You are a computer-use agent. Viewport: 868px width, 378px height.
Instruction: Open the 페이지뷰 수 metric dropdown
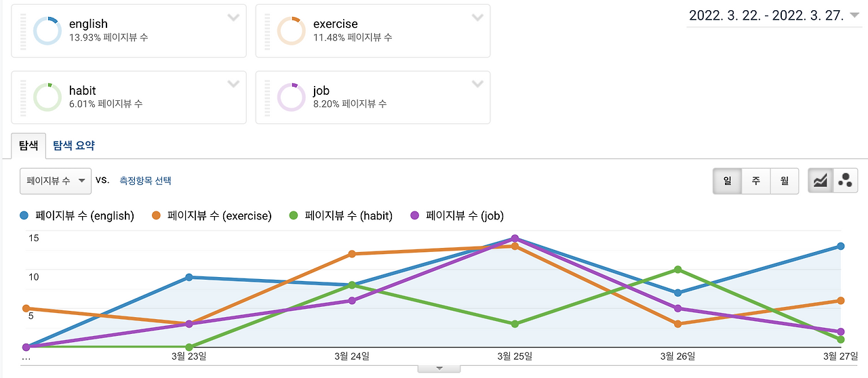tap(55, 181)
